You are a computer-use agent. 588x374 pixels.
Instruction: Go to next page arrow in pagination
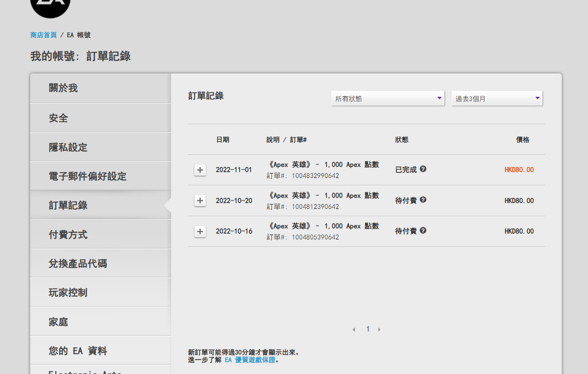tap(379, 330)
